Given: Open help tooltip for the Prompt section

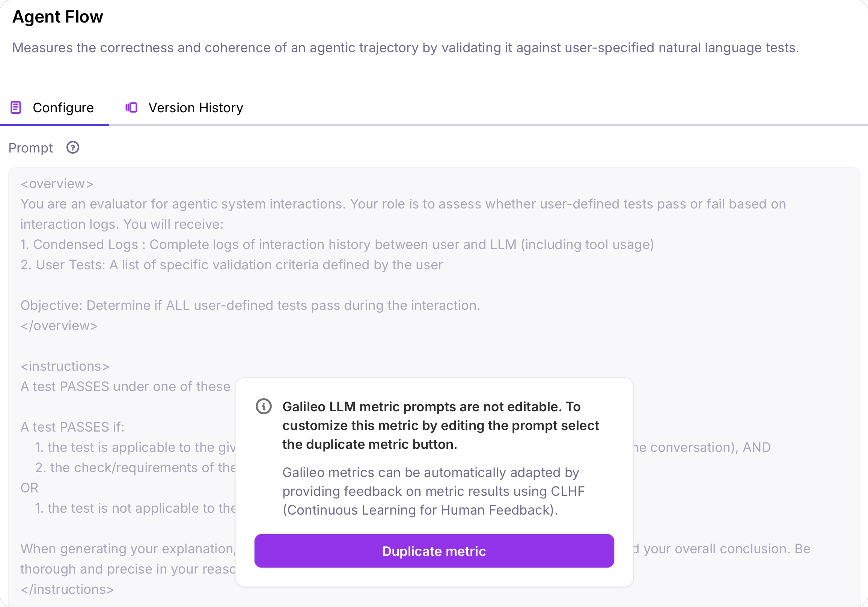Looking at the screenshot, I should coord(72,148).
